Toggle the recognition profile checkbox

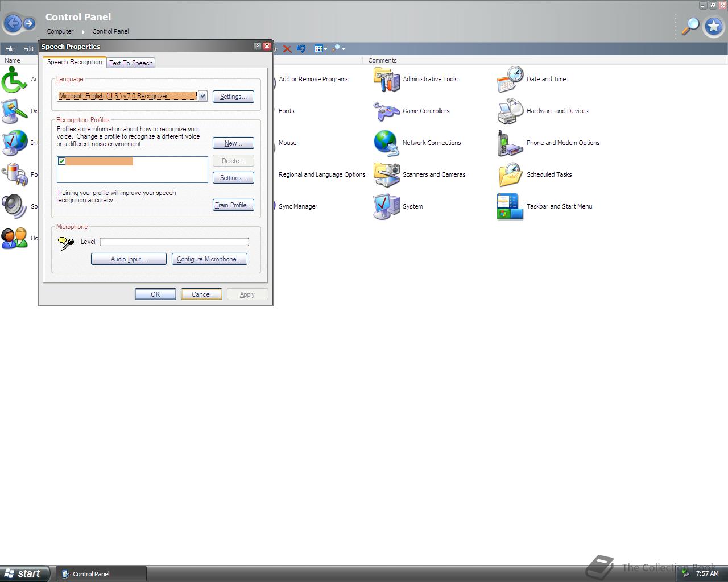[x=61, y=161]
